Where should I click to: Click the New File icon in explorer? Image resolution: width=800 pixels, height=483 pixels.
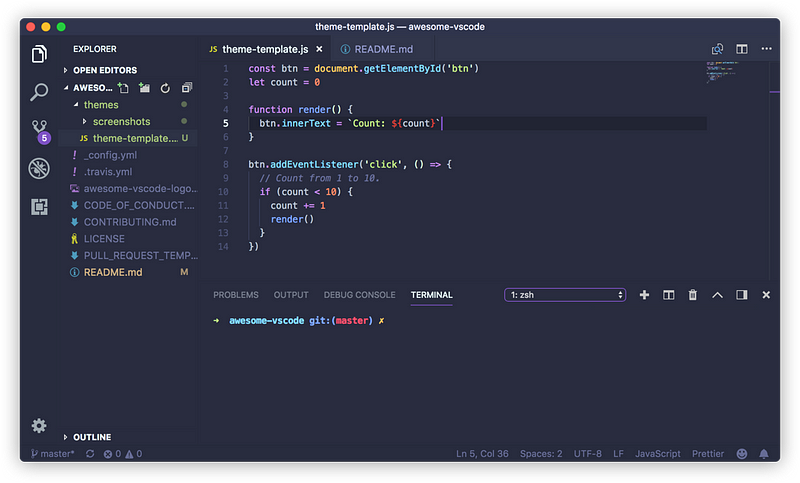[123, 88]
